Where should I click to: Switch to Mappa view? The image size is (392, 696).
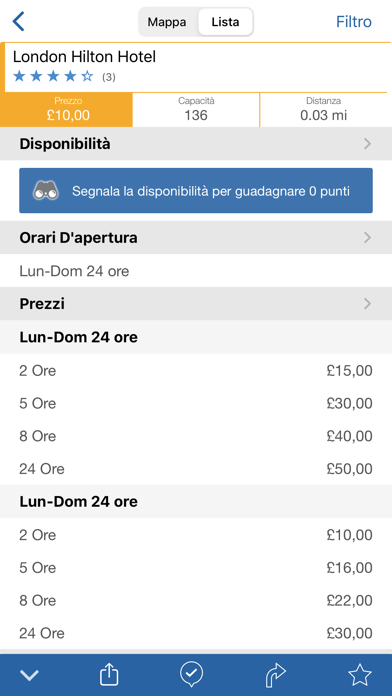click(x=167, y=21)
